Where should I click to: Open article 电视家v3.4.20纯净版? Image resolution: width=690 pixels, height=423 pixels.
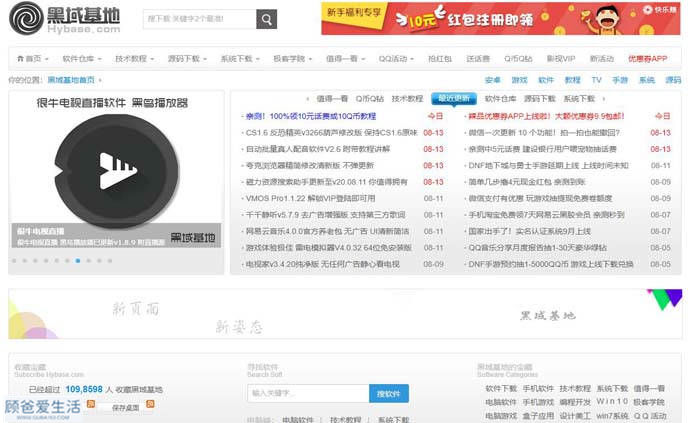point(323,264)
